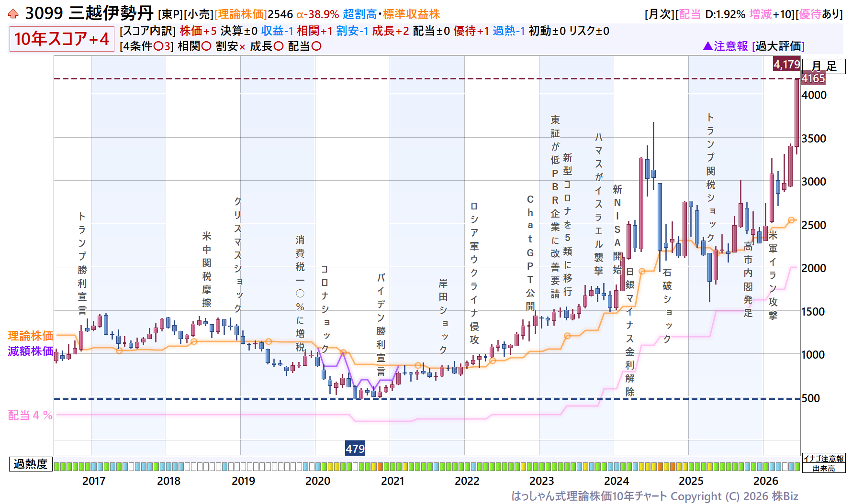852x504 pixels.
Task: Click the 決算±0 score item
Action: click(239, 31)
